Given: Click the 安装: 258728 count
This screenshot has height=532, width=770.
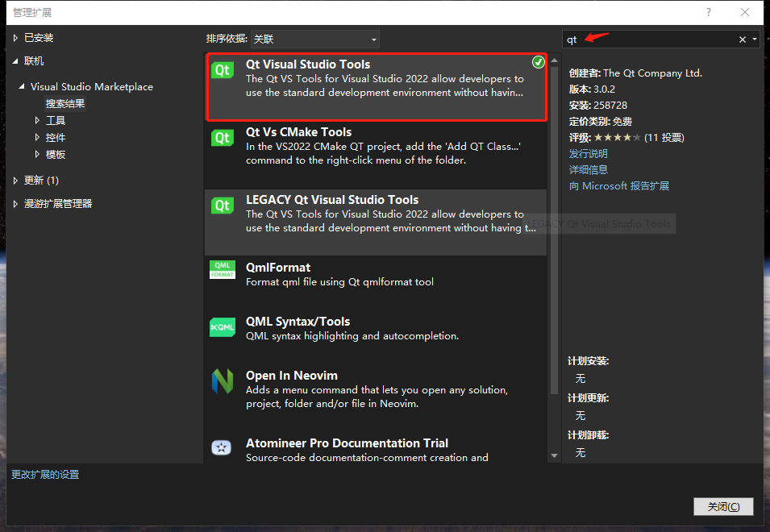Looking at the screenshot, I should click(x=597, y=106).
